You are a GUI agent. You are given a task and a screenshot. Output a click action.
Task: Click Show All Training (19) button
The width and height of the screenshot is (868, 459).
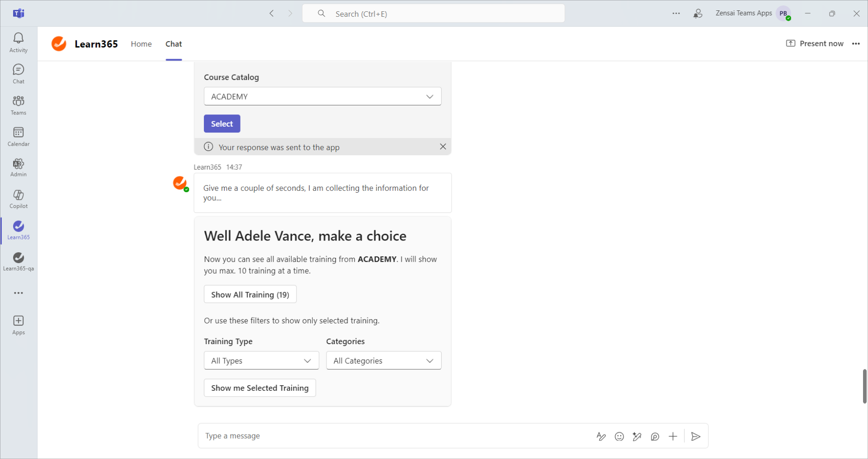250,294
